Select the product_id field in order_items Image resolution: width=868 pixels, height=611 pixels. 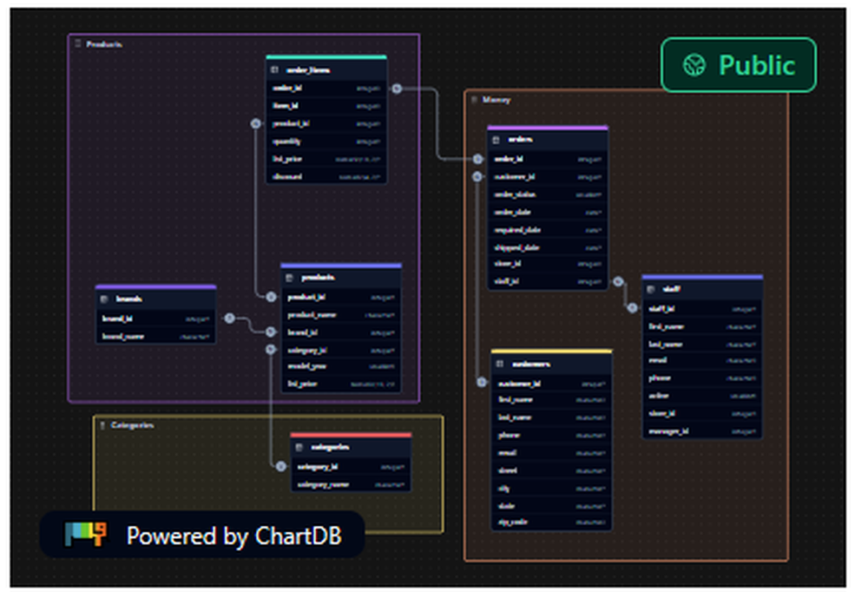pos(325,123)
